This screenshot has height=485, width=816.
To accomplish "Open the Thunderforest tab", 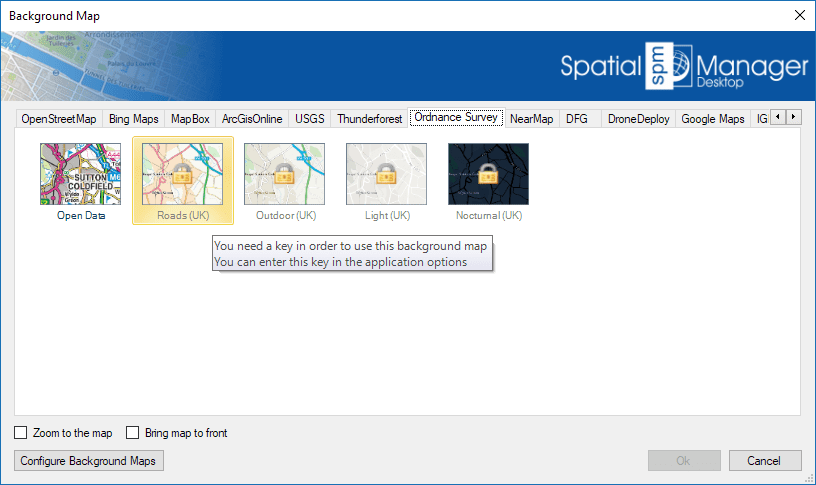I will (370, 119).
